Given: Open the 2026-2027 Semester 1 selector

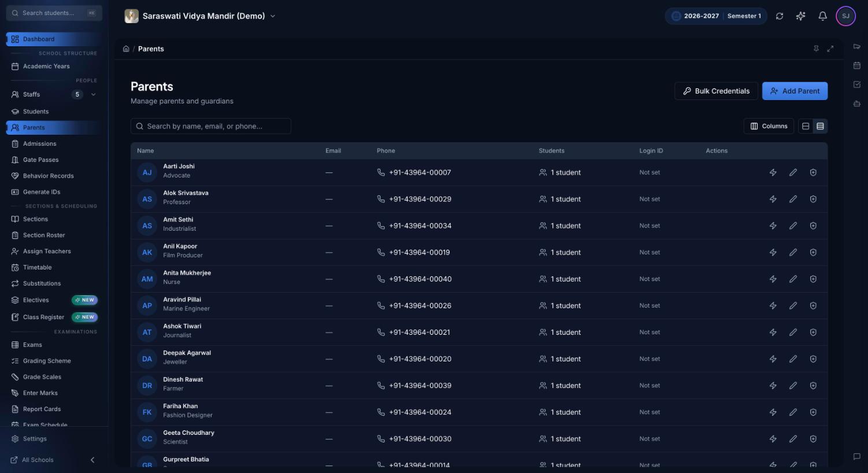Looking at the screenshot, I should tap(716, 16).
